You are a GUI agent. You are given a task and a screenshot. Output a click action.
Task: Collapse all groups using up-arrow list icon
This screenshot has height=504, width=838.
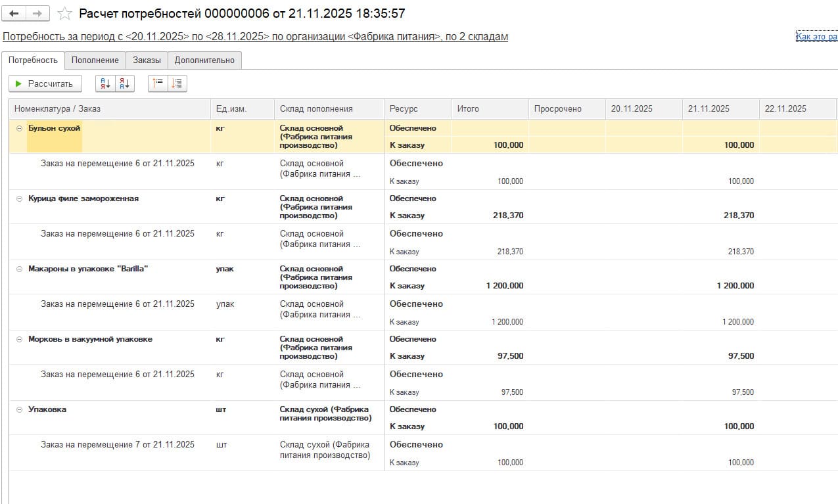(x=158, y=83)
